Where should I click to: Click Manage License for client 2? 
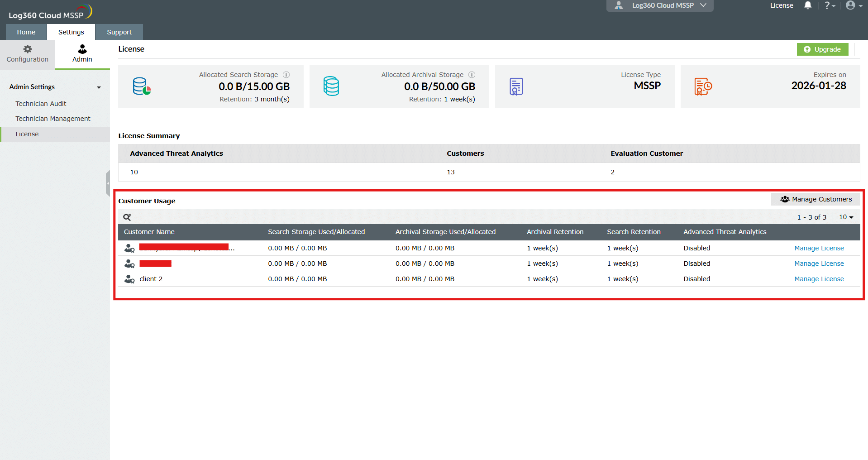coord(819,279)
